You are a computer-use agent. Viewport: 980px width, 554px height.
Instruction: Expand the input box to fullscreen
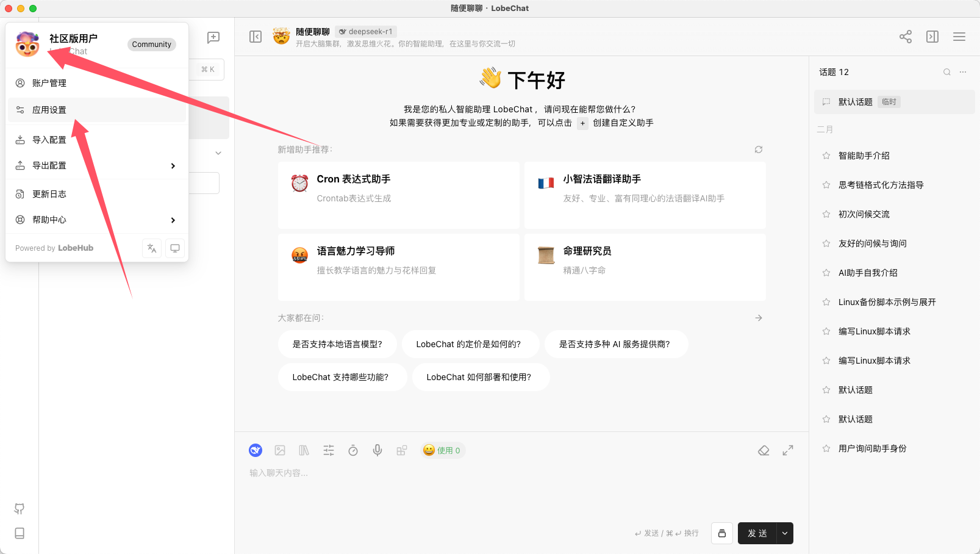point(788,450)
